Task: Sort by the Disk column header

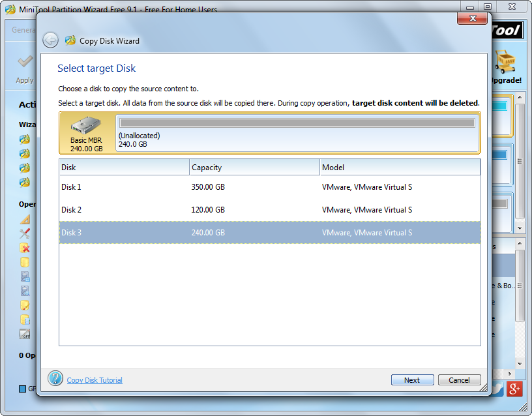Action: pyautogui.click(x=124, y=168)
